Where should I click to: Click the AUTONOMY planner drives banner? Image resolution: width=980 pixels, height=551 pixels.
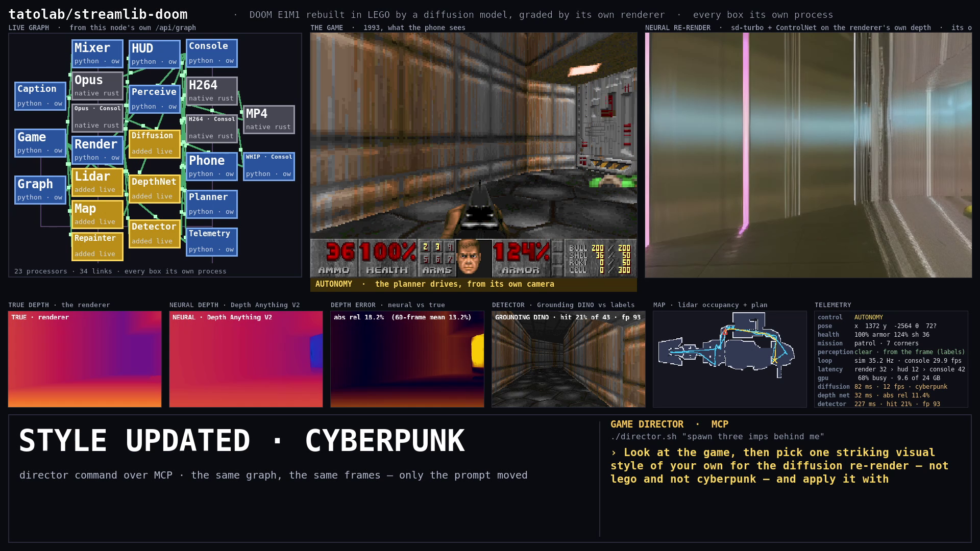pyautogui.click(x=474, y=284)
